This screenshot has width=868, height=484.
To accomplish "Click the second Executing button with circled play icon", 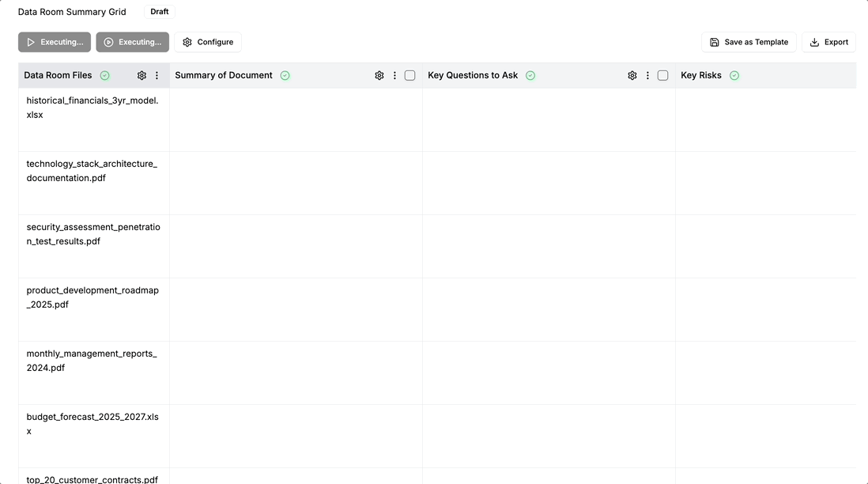I will coord(132,42).
